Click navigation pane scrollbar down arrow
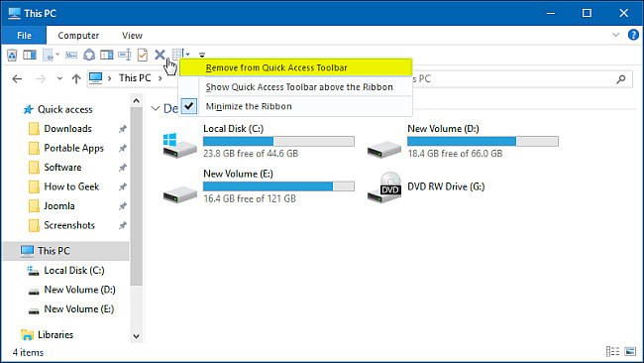 (x=137, y=336)
